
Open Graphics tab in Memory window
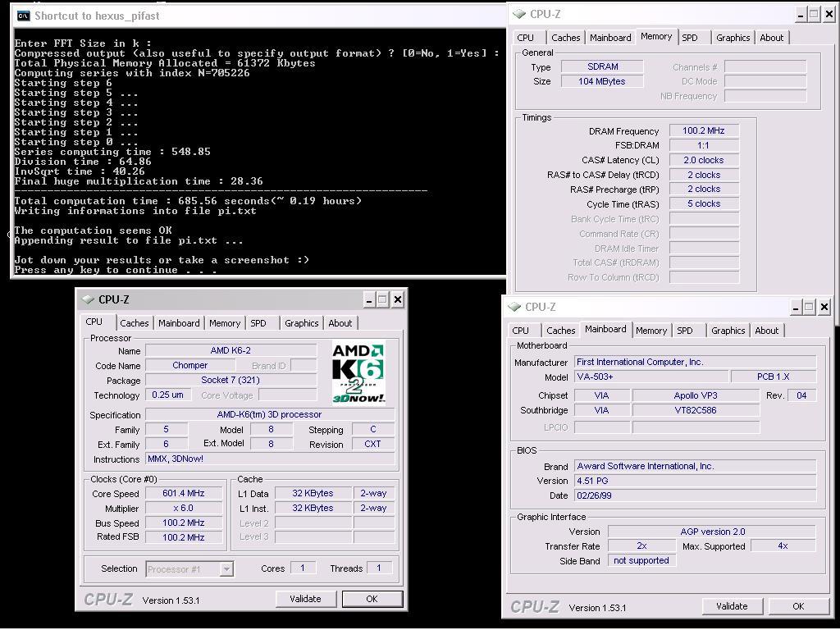coord(733,38)
